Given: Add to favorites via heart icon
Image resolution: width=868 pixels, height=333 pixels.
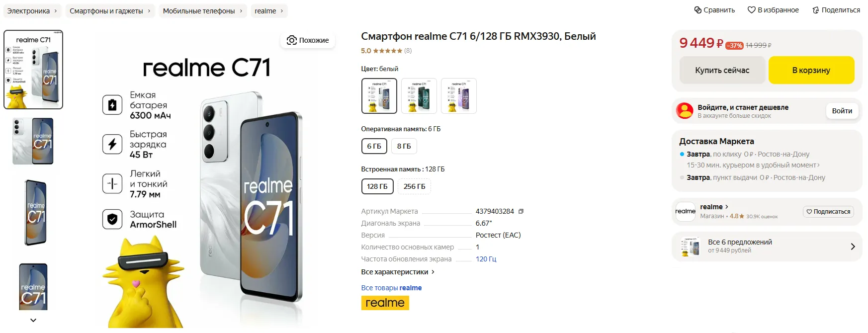Looking at the screenshot, I should 751,10.
